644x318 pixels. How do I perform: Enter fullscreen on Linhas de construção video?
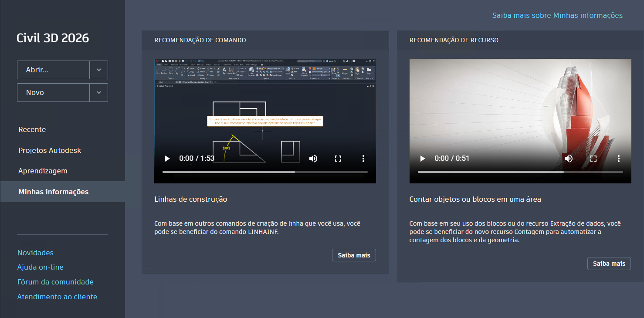tap(338, 159)
